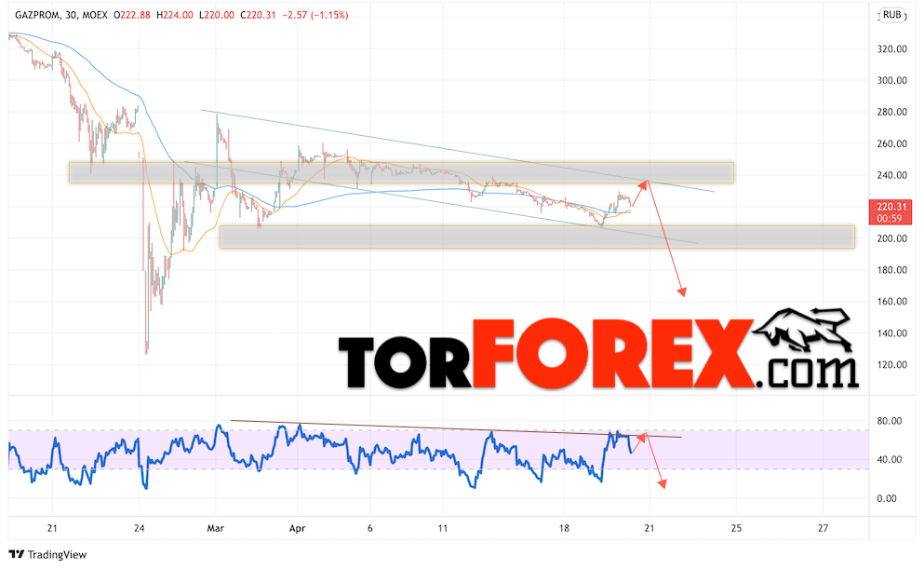924x569 pixels.
Task: Click the current price label 220.31
Action: coord(891,212)
